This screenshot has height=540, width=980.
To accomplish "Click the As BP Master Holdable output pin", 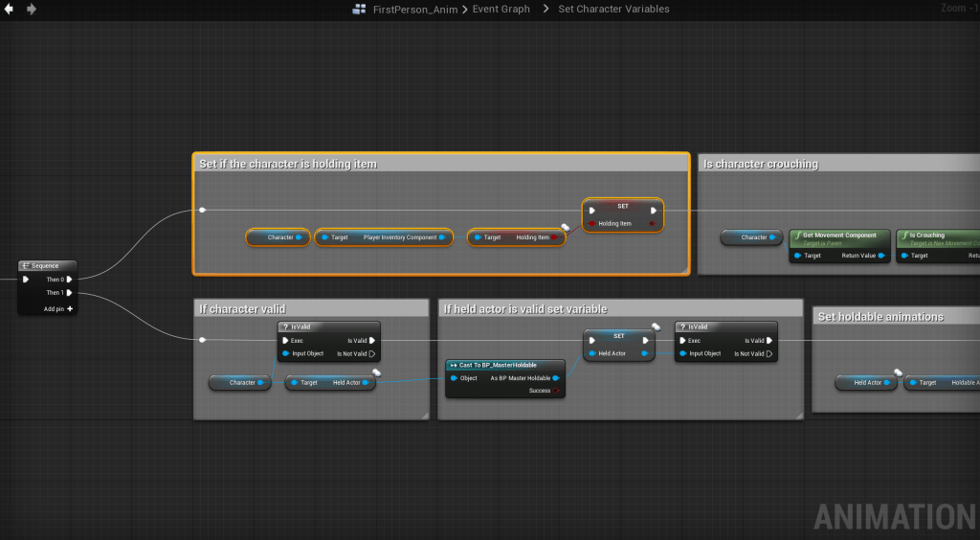I will point(556,378).
